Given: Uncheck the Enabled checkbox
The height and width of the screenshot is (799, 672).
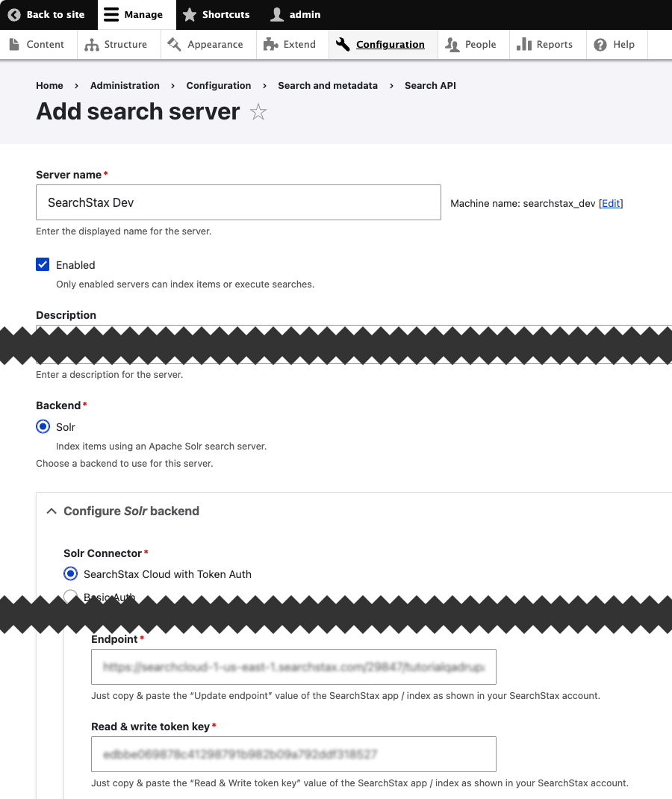Looking at the screenshot, I should point(43,264).
